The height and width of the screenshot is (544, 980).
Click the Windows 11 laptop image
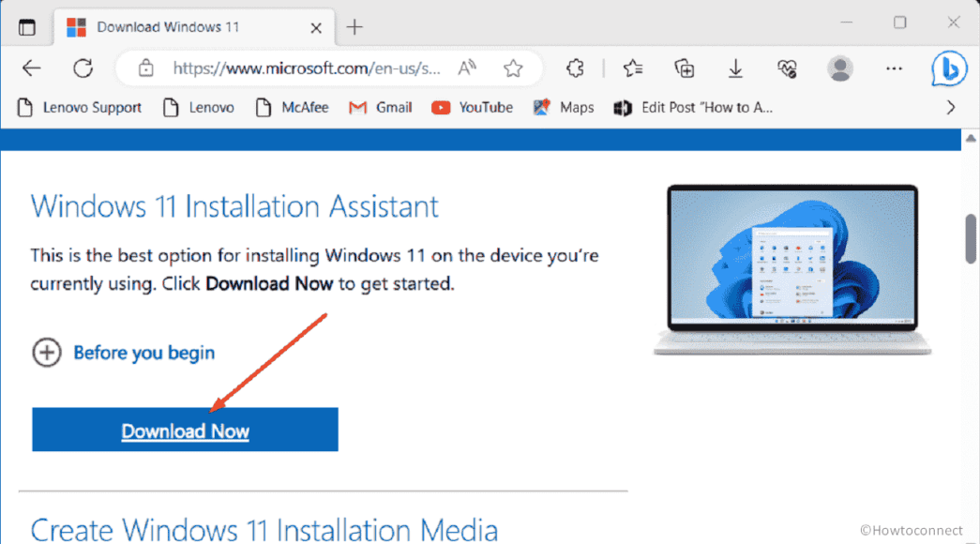792,270
